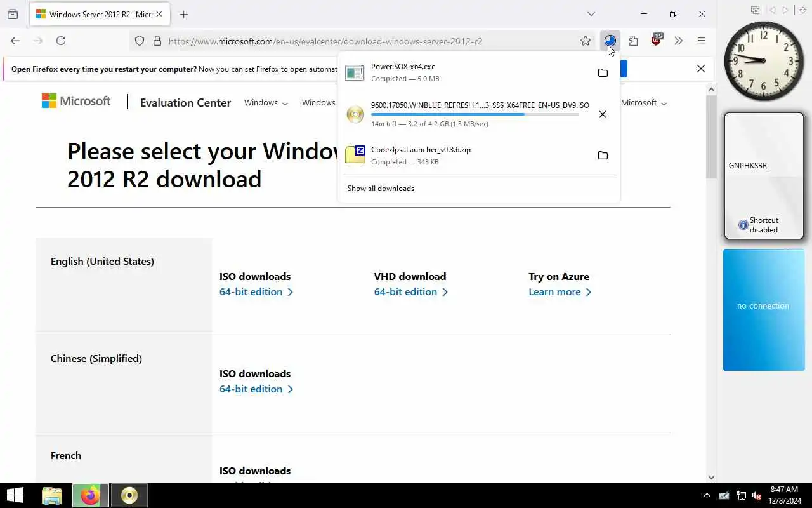This screenshot has width=812, height=508.
Task: Click the analog clock gadget
Action: pos(763,61)
